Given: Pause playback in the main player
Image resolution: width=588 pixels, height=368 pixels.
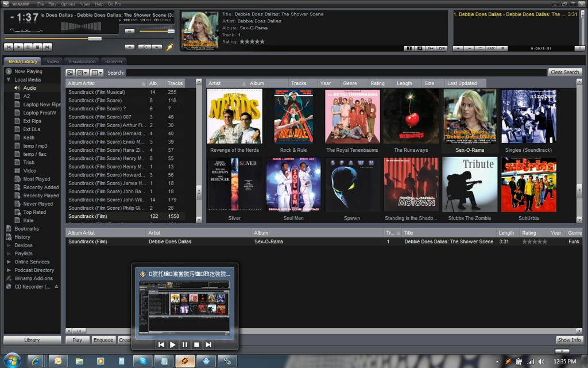Looking at the screenshot, I should pos(28,47).
